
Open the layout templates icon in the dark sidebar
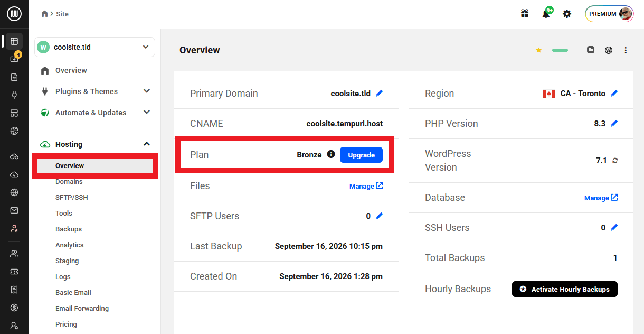click(14, 114)
